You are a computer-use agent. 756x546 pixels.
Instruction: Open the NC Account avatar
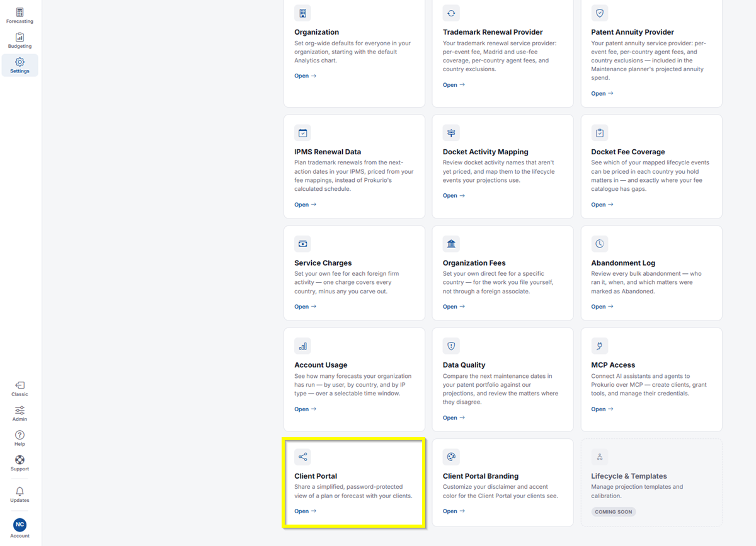(20, 525)
